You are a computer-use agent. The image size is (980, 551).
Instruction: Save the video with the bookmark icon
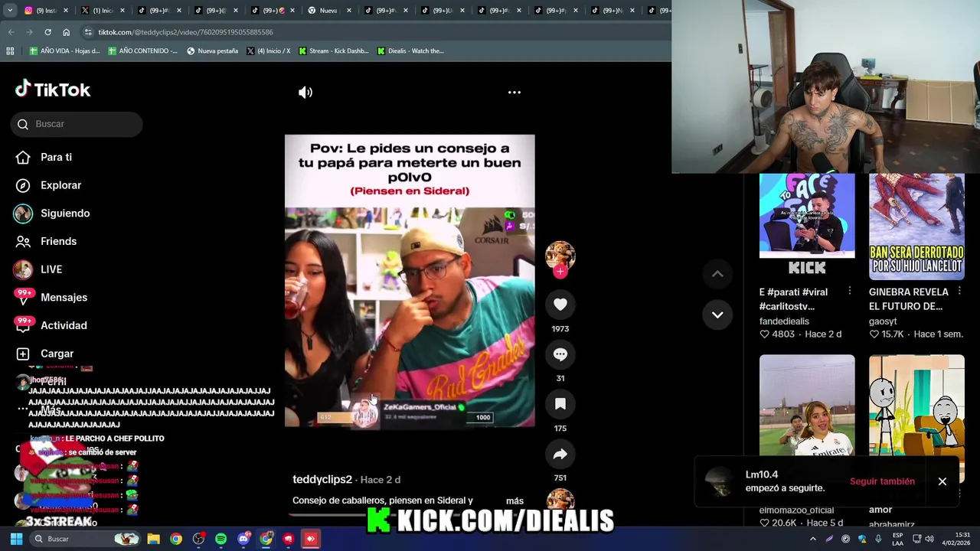(x=560, y=404)
